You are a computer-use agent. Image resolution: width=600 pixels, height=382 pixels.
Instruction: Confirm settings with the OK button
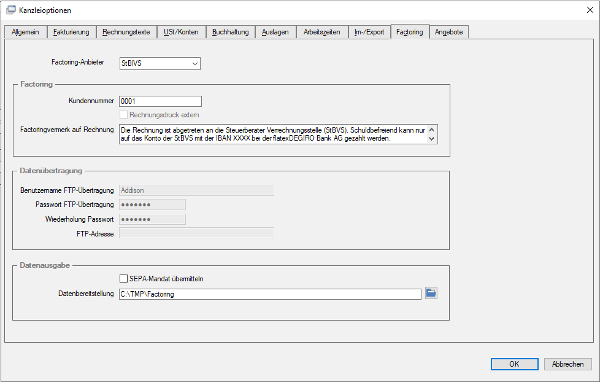[x=515, y=364]
